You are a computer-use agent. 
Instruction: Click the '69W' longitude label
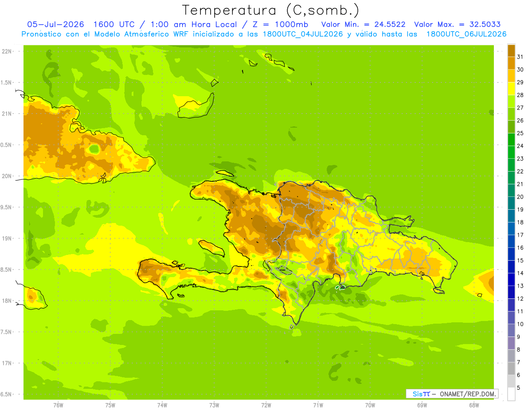point(422,405)
